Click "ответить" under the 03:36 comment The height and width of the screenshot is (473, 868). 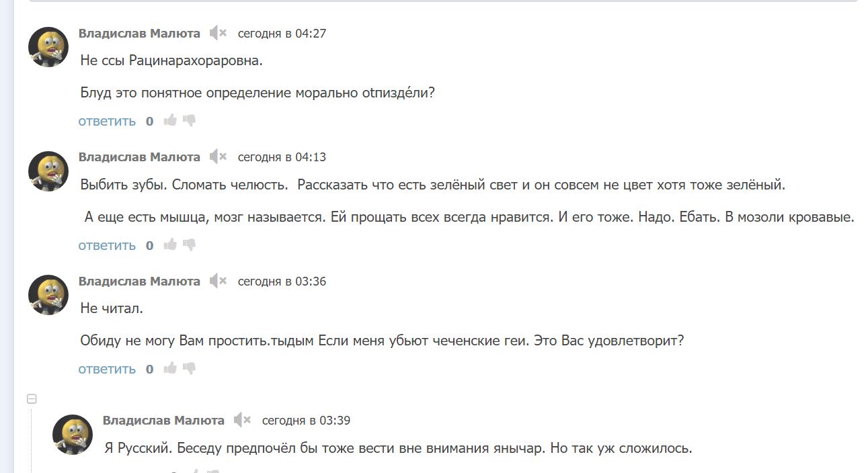pyautogui.click(x=107, y=370)
